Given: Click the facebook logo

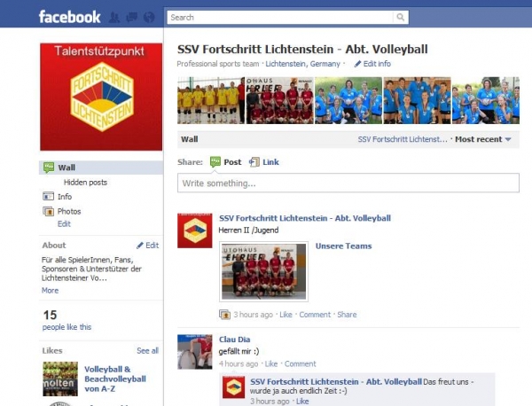Looking at the screenshot, I should pyautogui.click(x=69, y=17).
